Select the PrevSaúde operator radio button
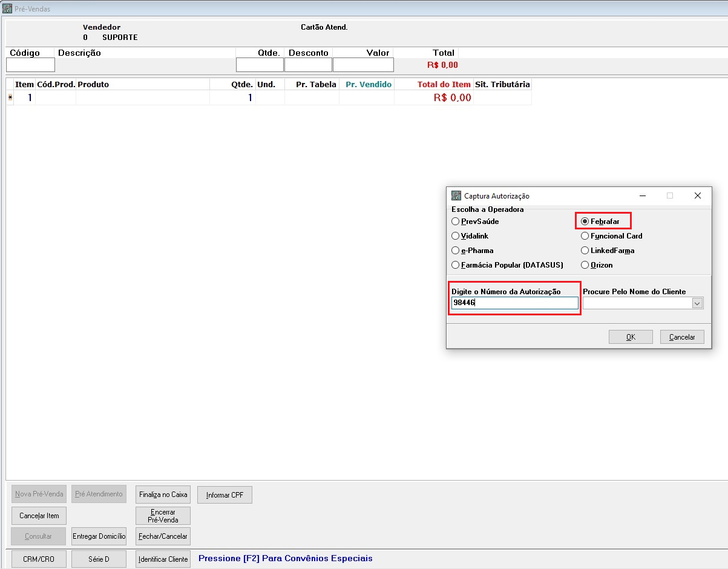The image size is (728, 569). (456, 222)
